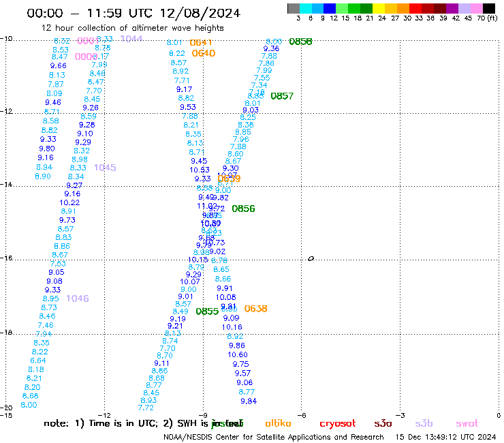Click the black swatch at the legend's end
Image resolution: width=504 pixels, height=443 pixels.
click(489, 8)
